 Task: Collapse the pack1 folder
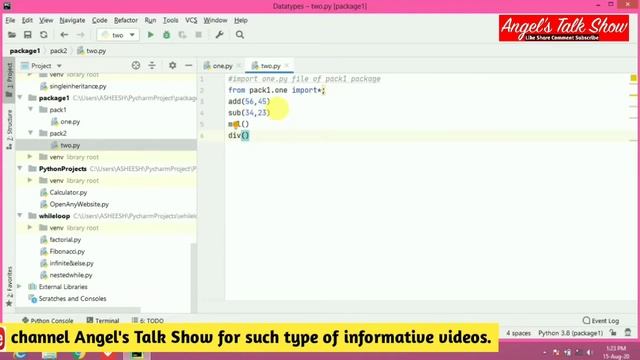(x=31, y=109)
